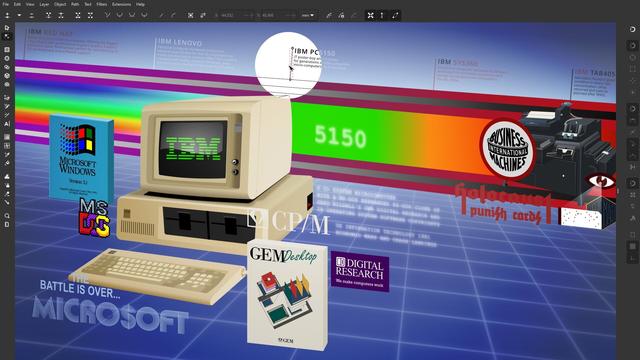Click the GEM Desktop box artwork
This screenshot has height=360, width=640.
pos(287,295)
